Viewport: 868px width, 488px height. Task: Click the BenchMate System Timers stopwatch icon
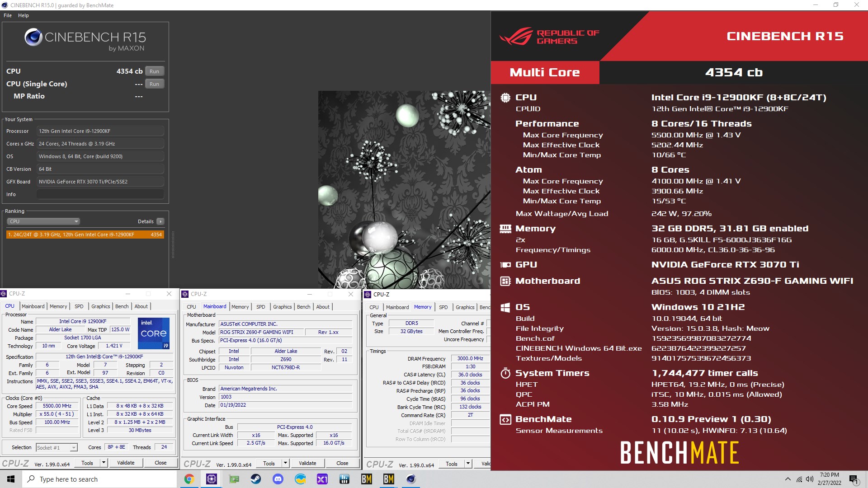[505, 373]
